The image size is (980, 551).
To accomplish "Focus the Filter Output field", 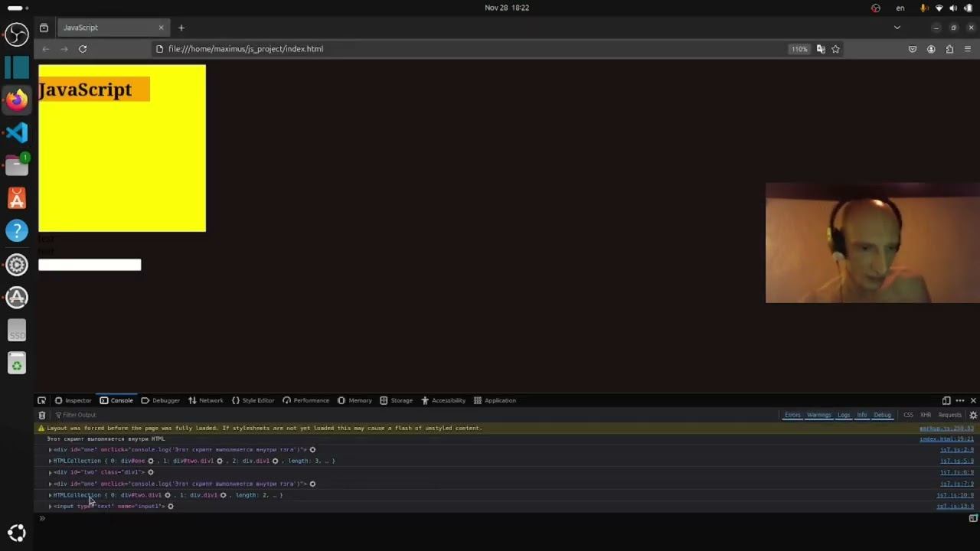I will (x=413, y=415).
